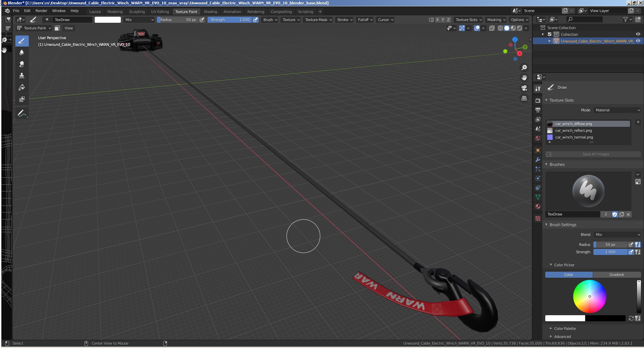
Task: Open the Falloff popover
Action: pyautogui.click(x=365, y=20)
